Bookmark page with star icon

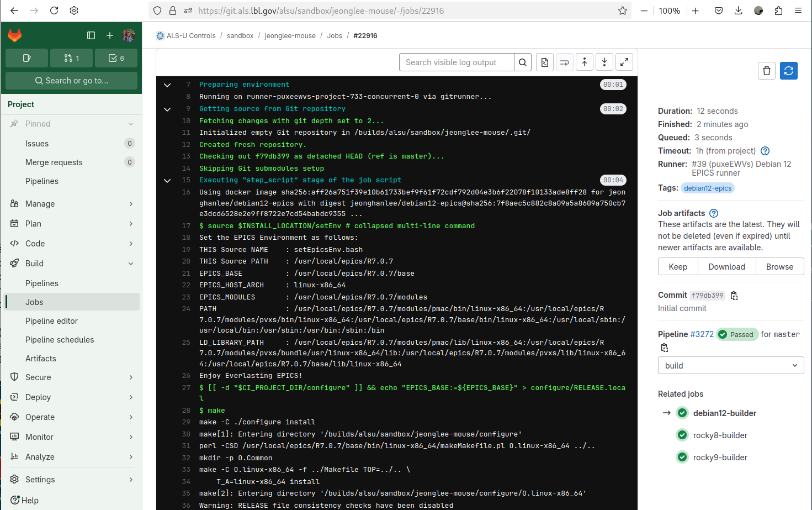coord(623,10)
